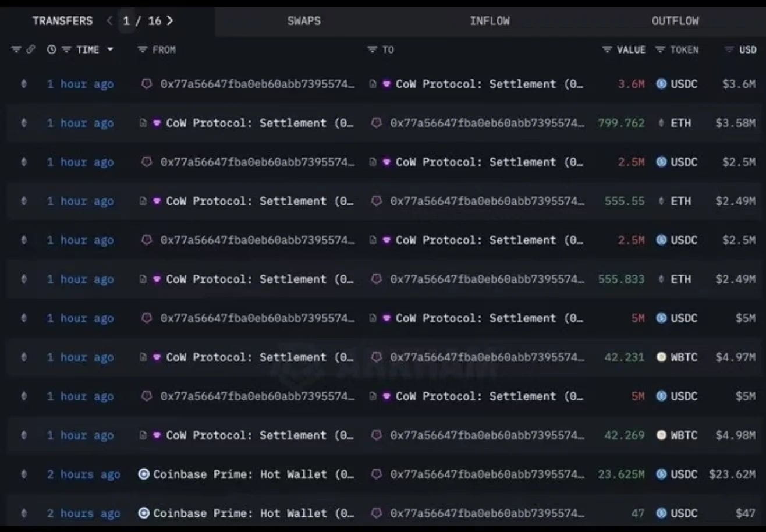
Task: Click contract document icon in 799.762 ETH row's FROM column
Action: (143, 123)
